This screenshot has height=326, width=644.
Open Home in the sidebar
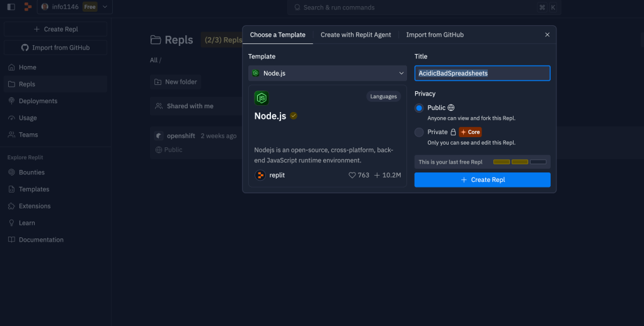pyautogui.click(x=55, y=67)
